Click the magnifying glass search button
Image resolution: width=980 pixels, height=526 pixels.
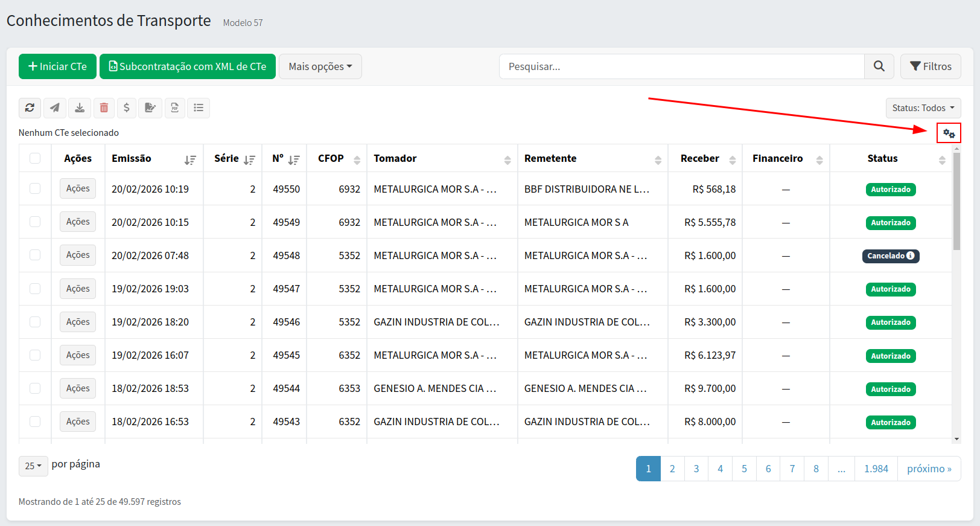879,66
